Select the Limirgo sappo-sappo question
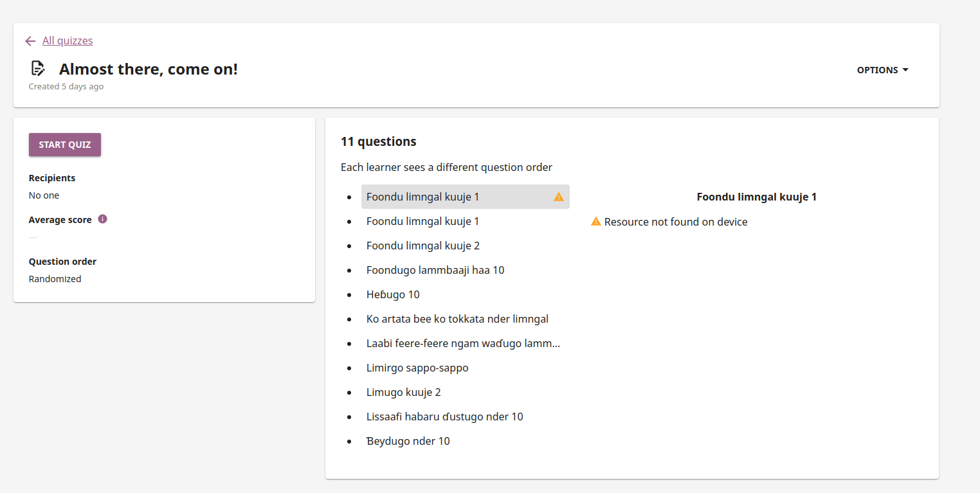980x493 pixels. (x=466, y=368)
